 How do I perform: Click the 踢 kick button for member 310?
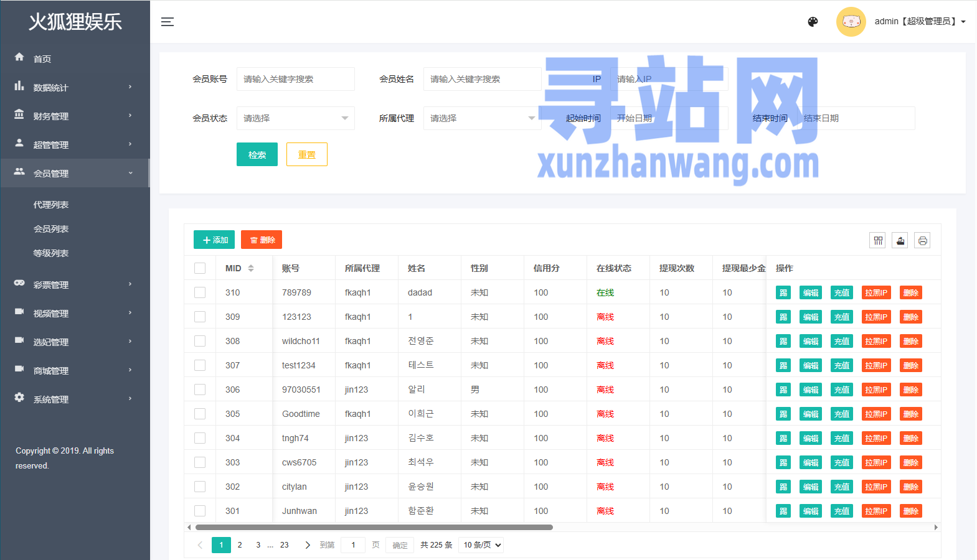click(783, 293)
